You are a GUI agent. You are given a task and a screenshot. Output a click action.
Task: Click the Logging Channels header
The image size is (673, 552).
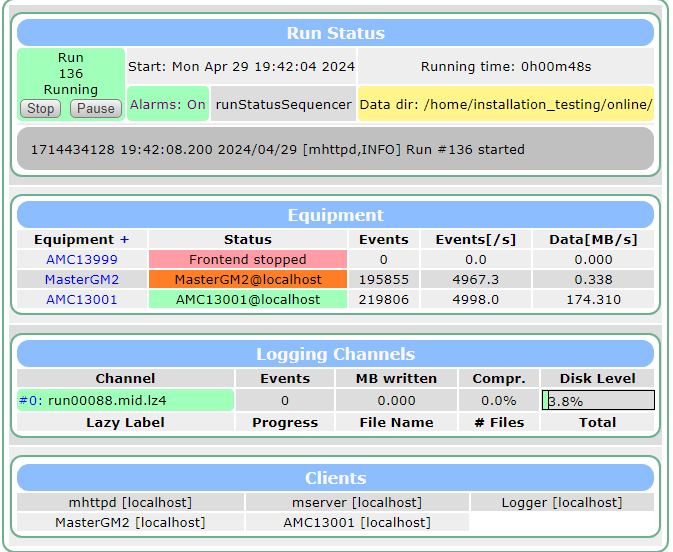(x=335, y=354)
